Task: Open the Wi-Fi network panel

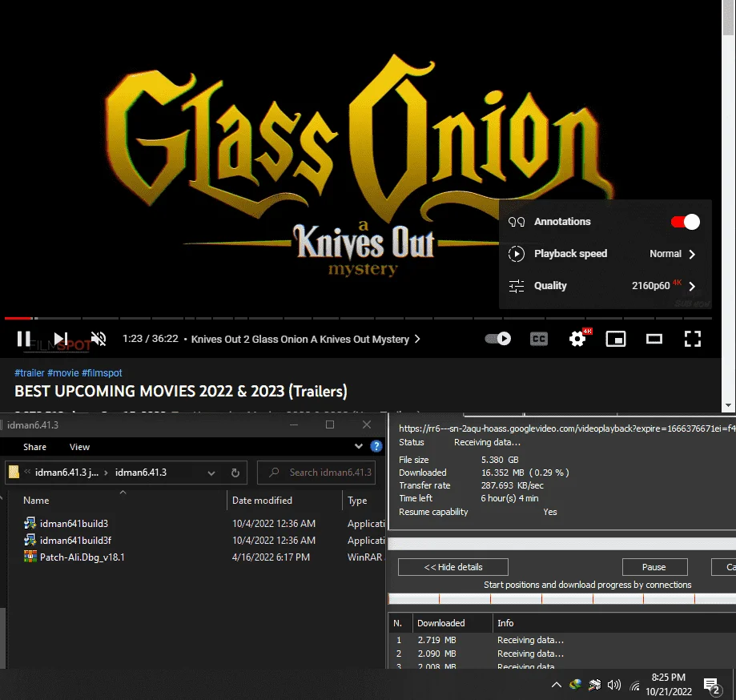Action: click(x=635, y=686)
